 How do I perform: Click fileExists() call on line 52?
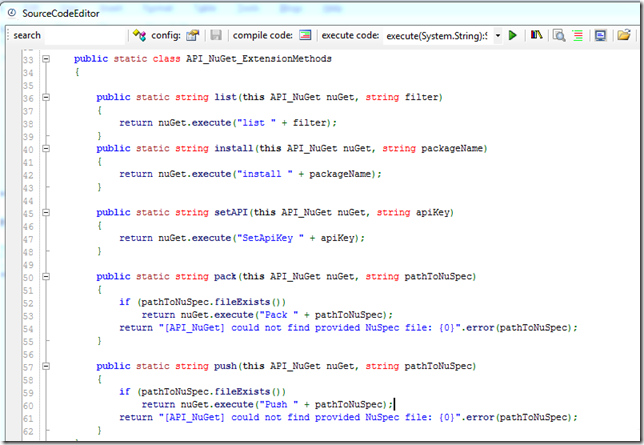[248, 302]
